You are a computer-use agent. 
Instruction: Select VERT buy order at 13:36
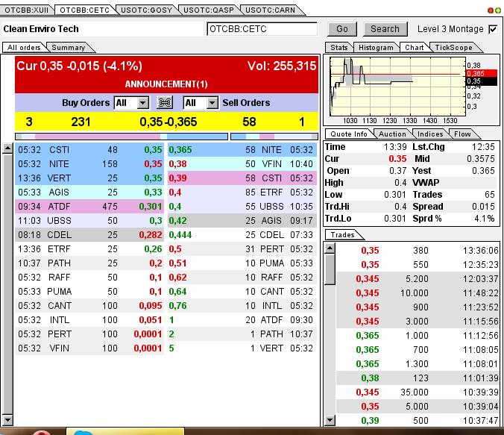click(x=89, y=178)
